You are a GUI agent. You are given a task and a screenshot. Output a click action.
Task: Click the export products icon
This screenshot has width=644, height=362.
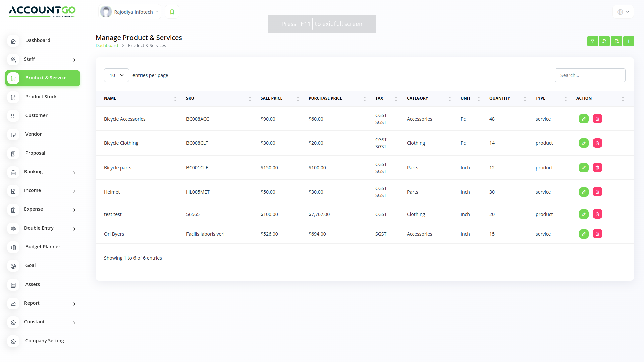(x=616, y=41)
